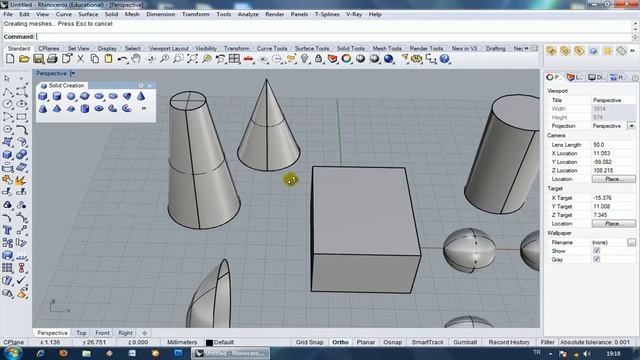The height and width of the screenshot is (360, 640).
Task: Click the blue question mark Help icon
Action: 444,59
